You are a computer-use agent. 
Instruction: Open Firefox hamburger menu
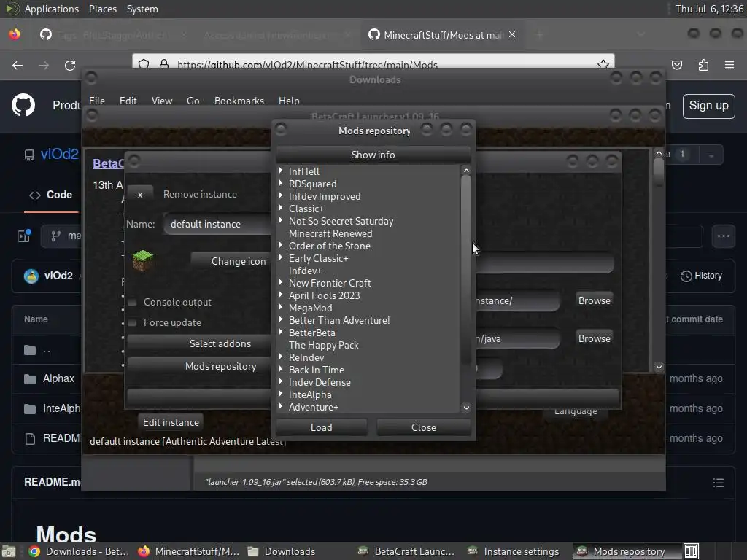click(729, 65)
